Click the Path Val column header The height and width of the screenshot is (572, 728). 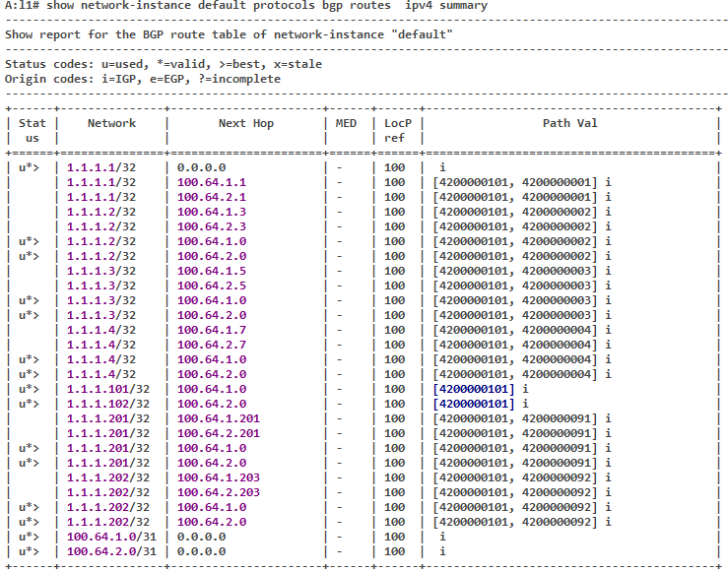[x=569, y=123]
